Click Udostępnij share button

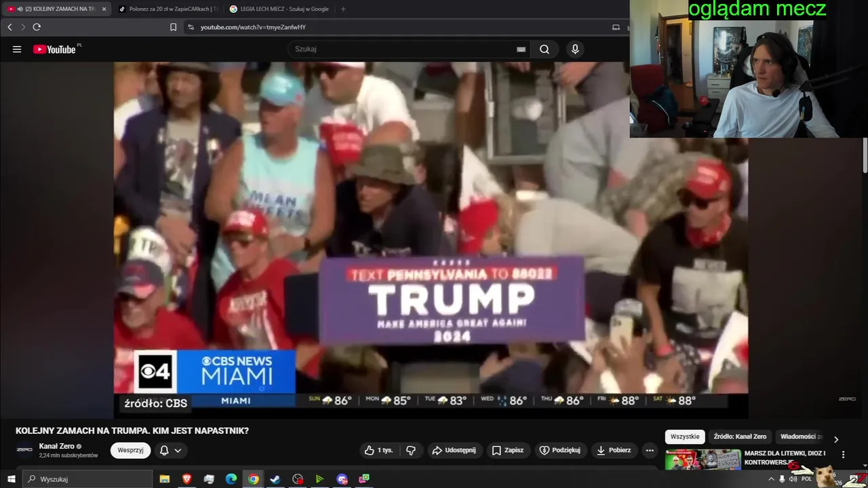pyautogui.click(x=454, y=450)
